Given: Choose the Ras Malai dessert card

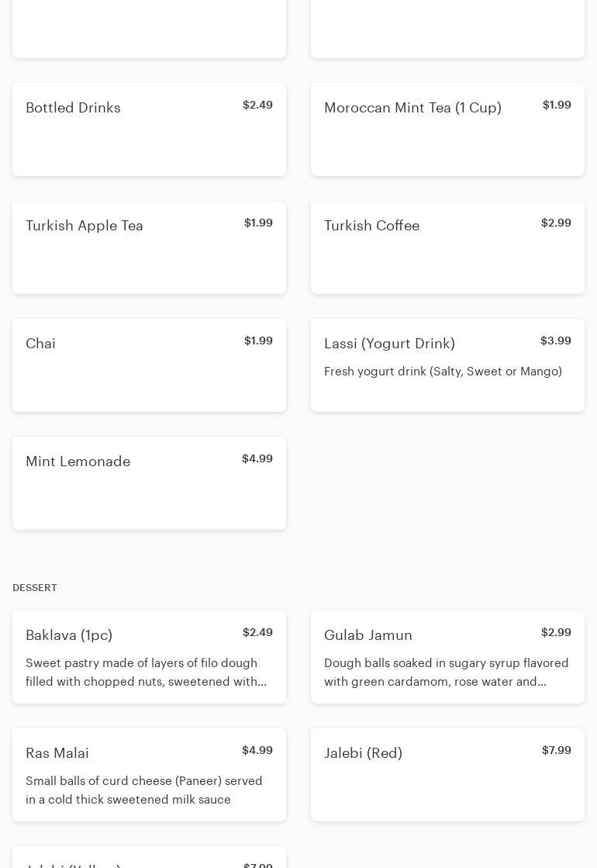Looking at the screenshot, I should pos(149,775).
